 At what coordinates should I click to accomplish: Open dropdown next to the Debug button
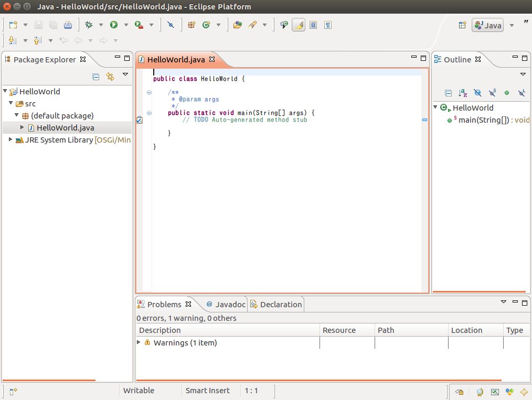click(x=101, y=25)
